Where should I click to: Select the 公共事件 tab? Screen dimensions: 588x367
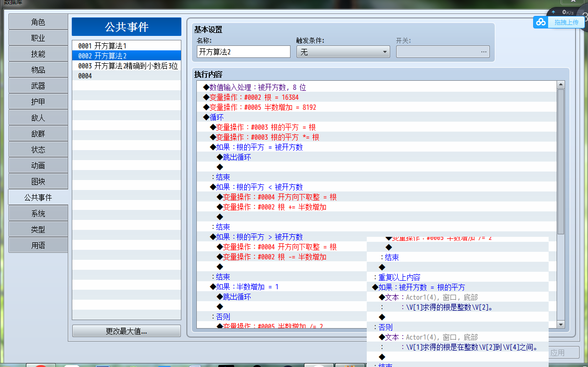point(38,197)
